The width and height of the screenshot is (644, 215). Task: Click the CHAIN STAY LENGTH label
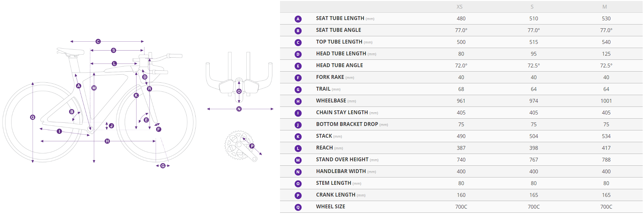(342, 113)
